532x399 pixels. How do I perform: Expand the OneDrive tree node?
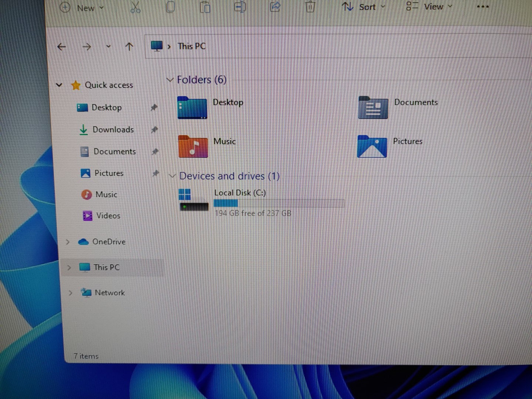[x=68, y=242]
